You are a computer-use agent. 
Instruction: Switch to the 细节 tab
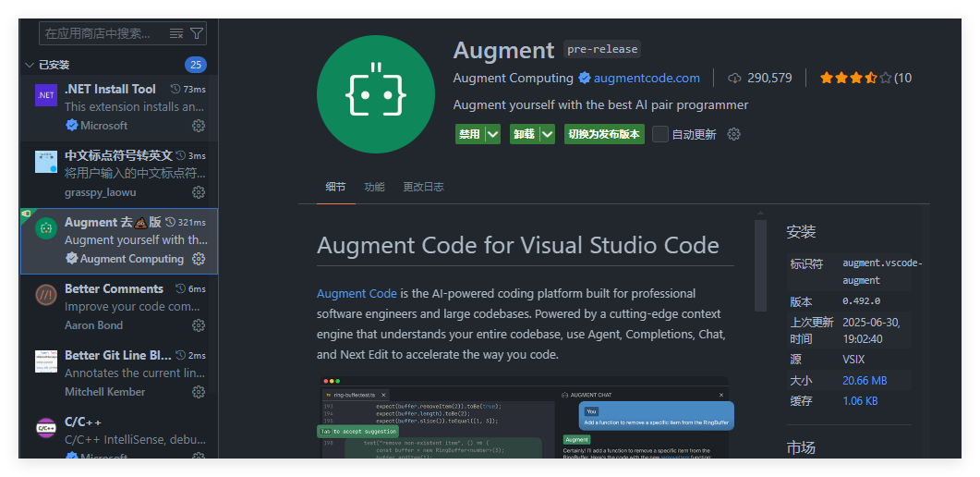point(335,187)
